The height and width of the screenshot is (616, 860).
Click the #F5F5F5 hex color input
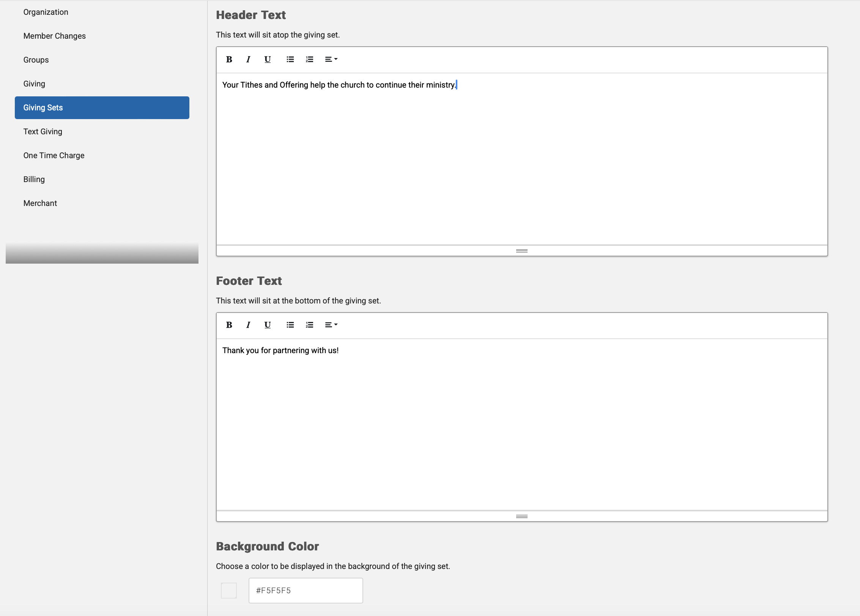click(306, 590)
